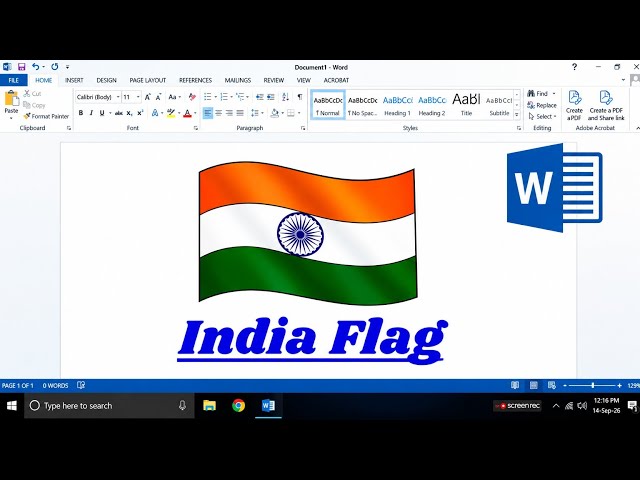Click Create a PDF and Share link
This screenshot has width=640, height=480.
(x=606, y=105)
